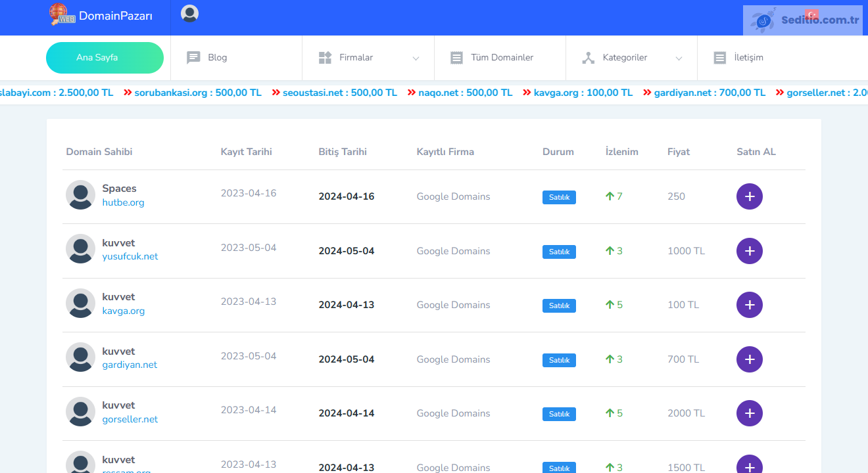Viewport: 868px width, 473px height.
Task: Buy gardiyan.net via its plus icon
Action: coord(749,359)
